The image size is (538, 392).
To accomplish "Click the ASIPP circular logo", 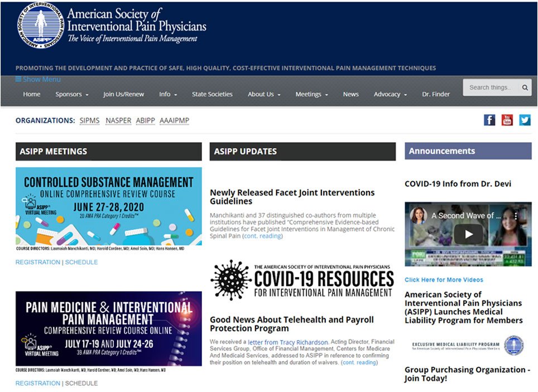I will click(41, 25).
